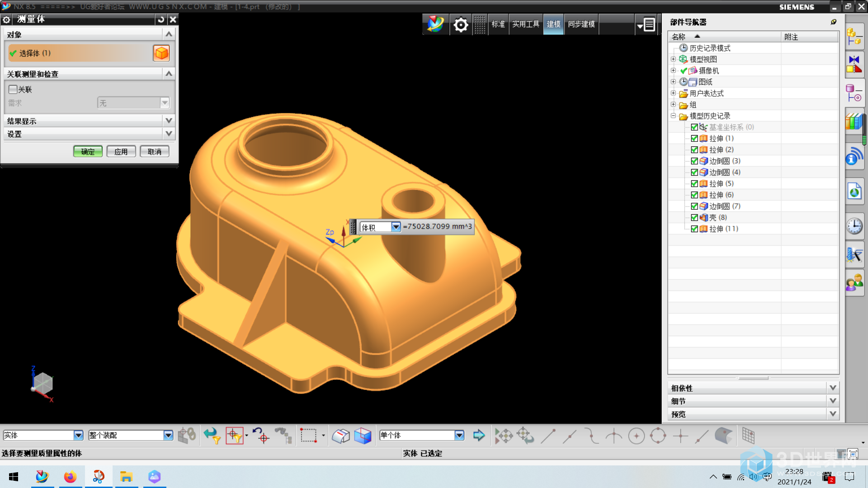This screenshot has width=868, height=488.
Task: Toggle the enable snap point icon
Action: coord(504,436)
